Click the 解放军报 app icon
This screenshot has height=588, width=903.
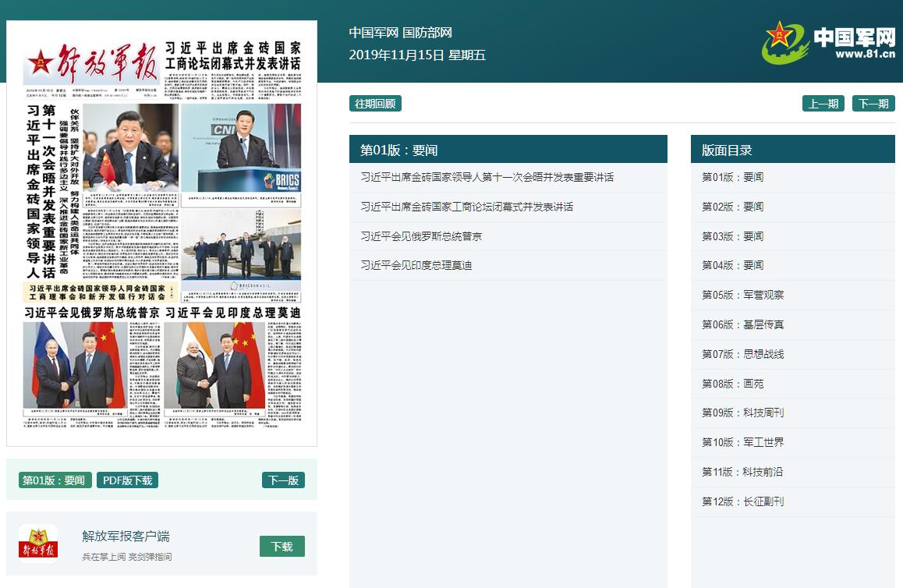pyautogui.click(x=38, y=544)
